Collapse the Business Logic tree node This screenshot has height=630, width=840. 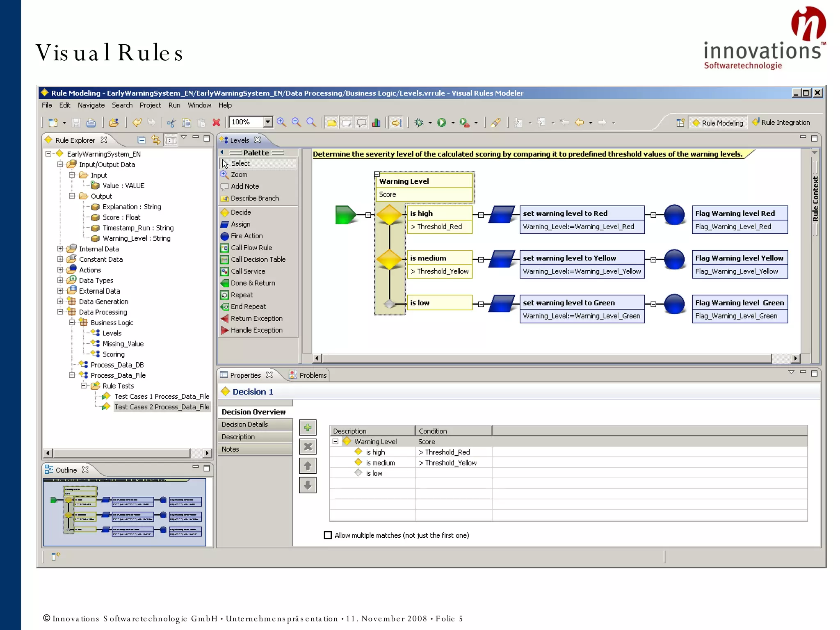click(x=72, y=323)
